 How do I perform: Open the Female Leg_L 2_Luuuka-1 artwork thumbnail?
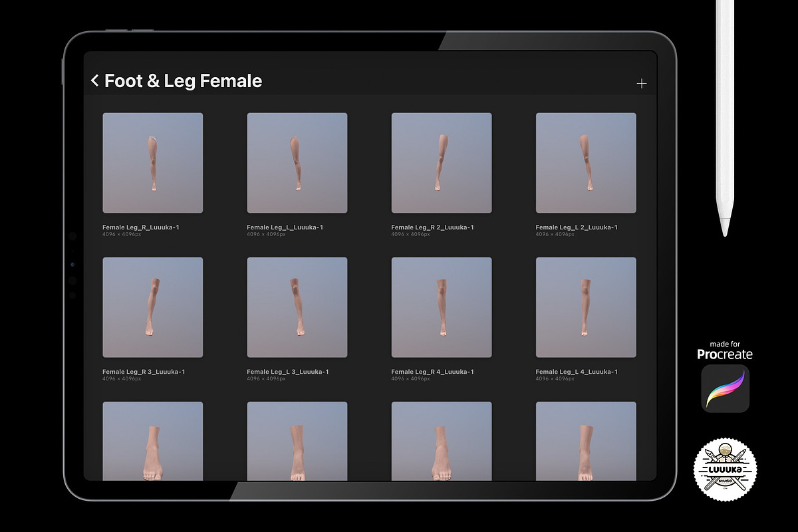click(x=586, y=163)
